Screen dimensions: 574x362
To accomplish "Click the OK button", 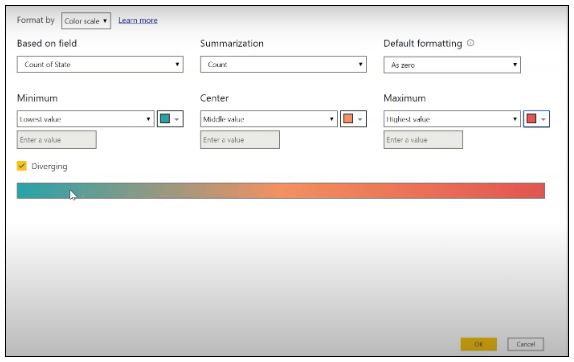I will (x=478, y=344).
